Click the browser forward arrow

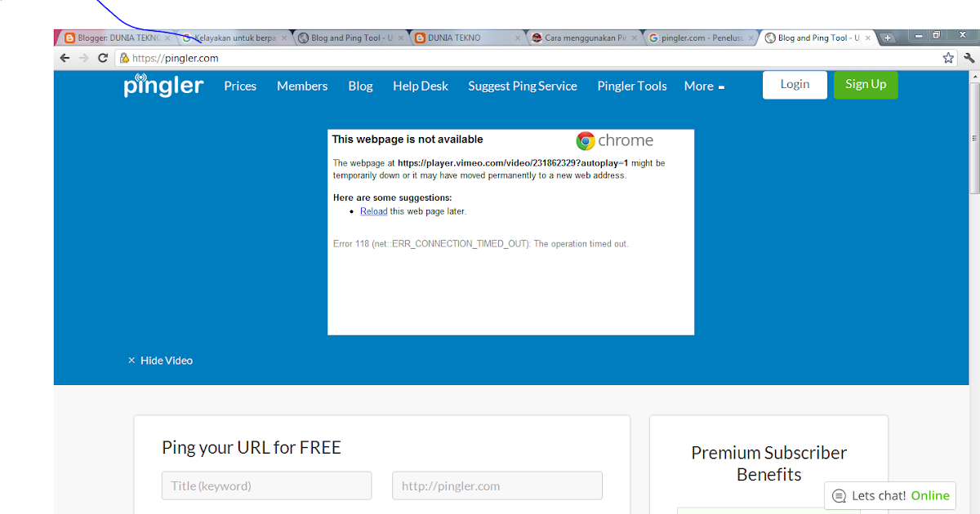tap(84, 58)
